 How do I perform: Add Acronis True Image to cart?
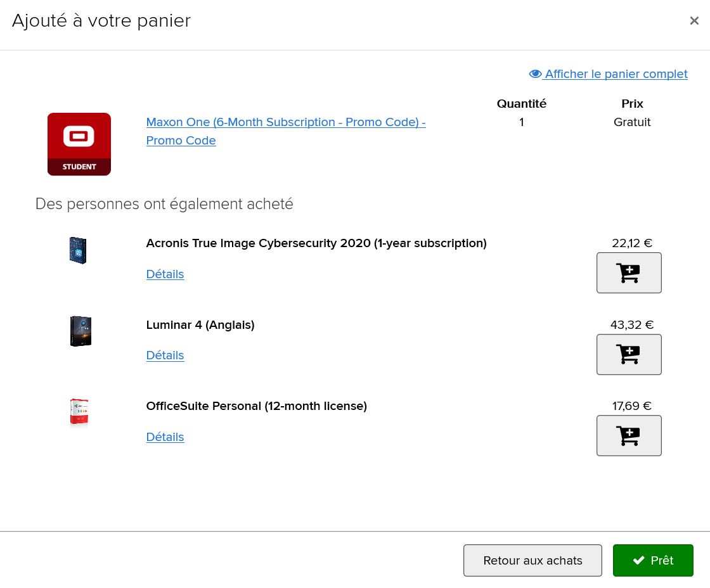tap(629, 273)
